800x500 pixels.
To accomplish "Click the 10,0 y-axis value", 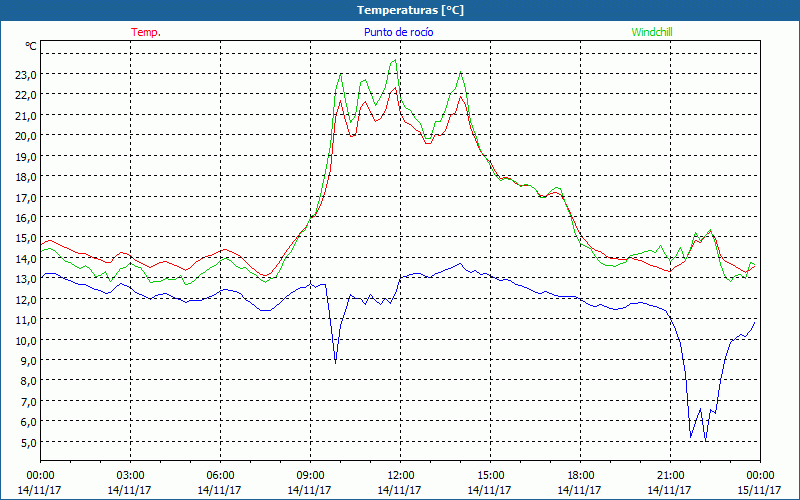I will click(x=26, y=340).
